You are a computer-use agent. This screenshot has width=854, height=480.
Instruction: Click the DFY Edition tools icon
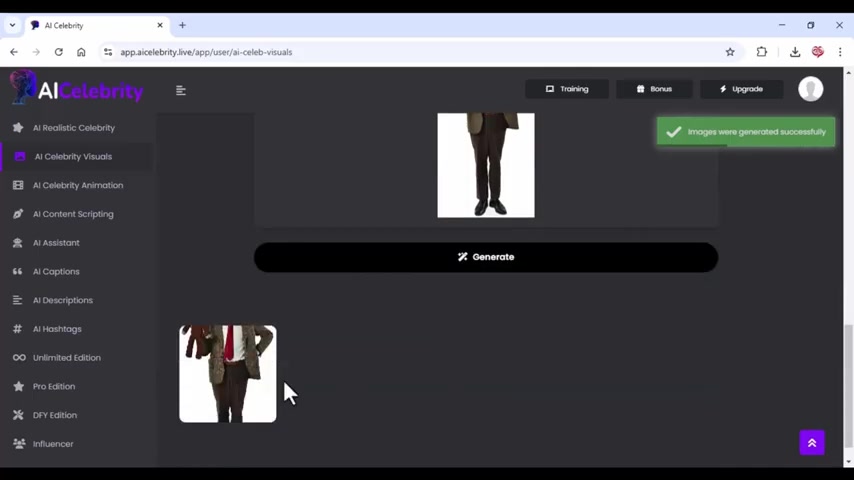19,415
